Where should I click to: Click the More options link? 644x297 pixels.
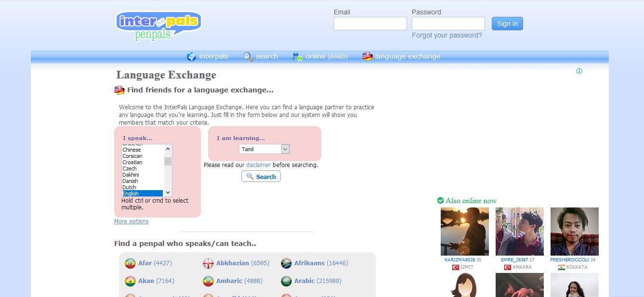point(131,221)
